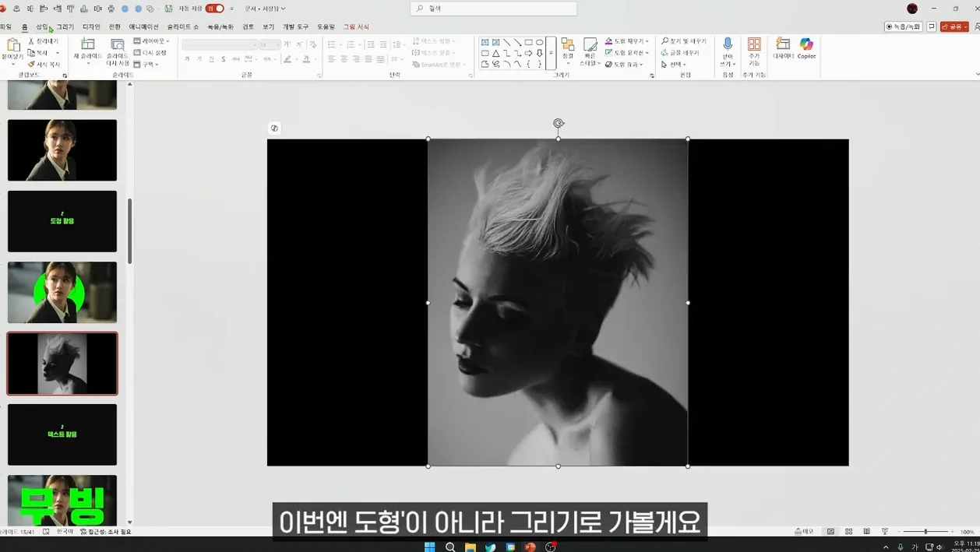Select the green circle portrait slide thumbnail
The image size is (980, 552).
coord(62,292)
